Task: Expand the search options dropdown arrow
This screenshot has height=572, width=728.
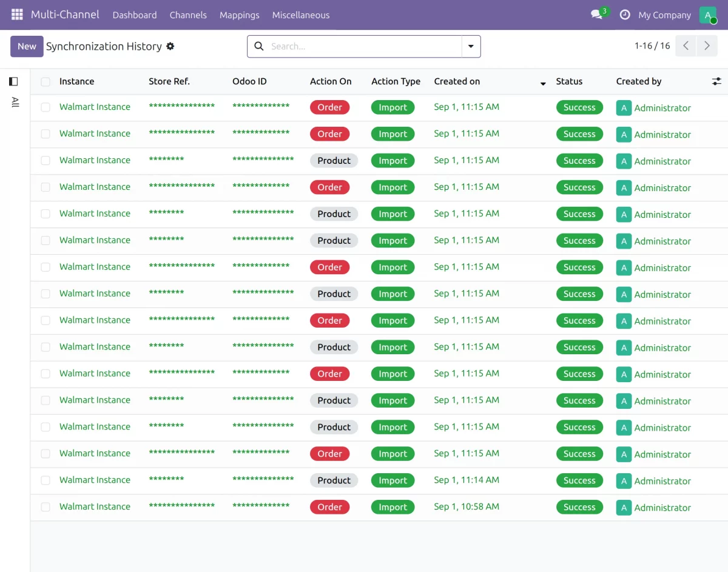Action: (471, 46)
